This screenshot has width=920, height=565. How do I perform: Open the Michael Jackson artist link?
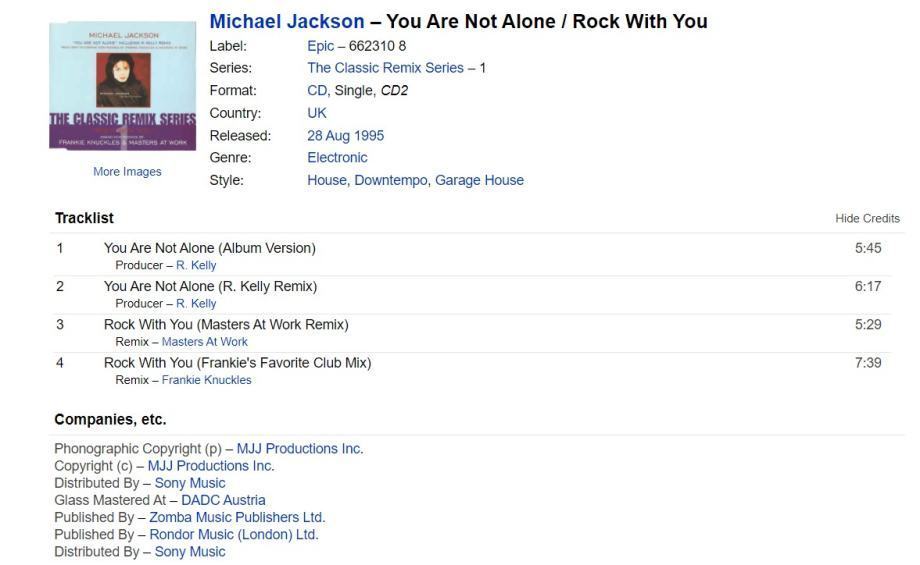coord(287,21)
